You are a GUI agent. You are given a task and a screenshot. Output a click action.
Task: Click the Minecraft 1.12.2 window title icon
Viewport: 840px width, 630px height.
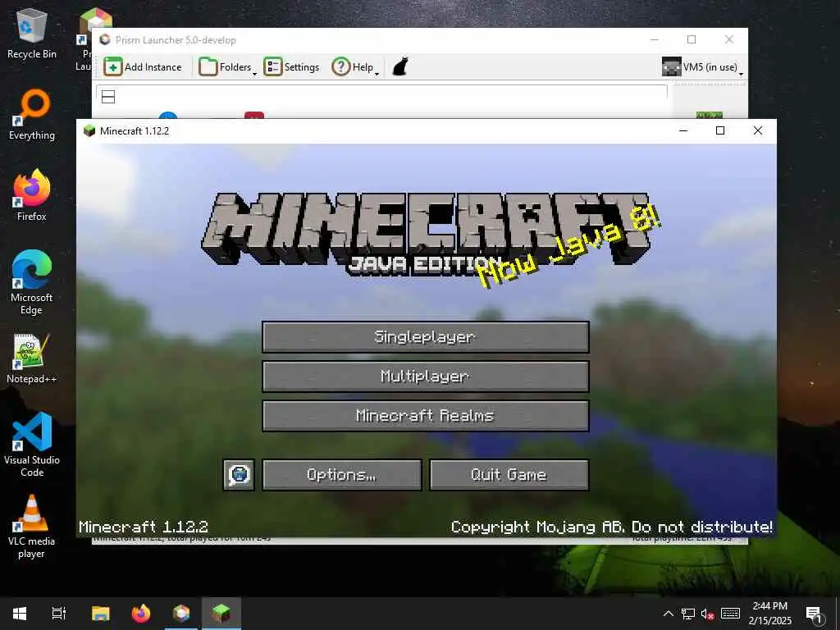pos(89,131)
